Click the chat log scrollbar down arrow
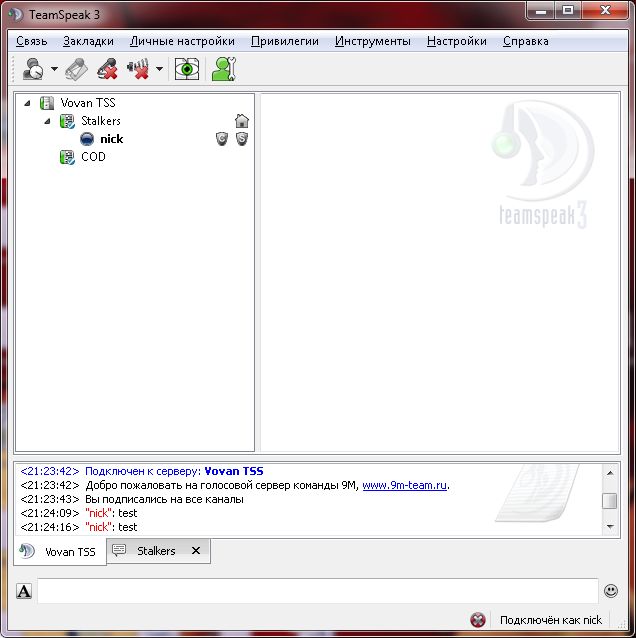The image size is (636, 638). coord(610,527)
